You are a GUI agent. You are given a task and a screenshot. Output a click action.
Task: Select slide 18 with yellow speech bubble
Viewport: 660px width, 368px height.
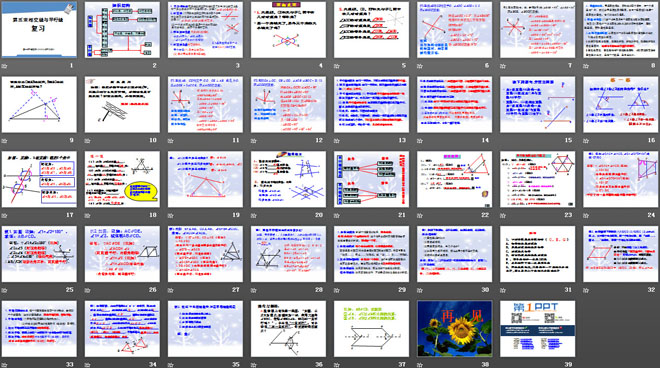(x=122, y=179)
